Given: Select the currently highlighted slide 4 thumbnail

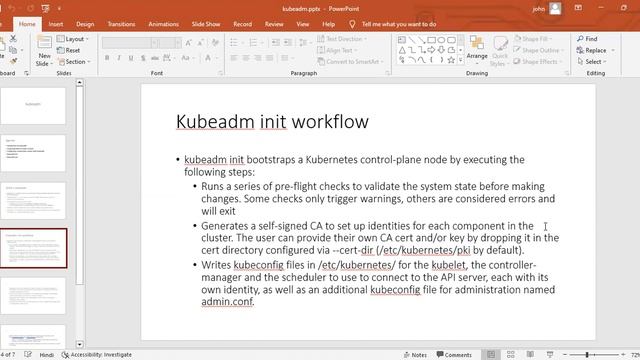Looking at the screenshot, I should (33, 248).
